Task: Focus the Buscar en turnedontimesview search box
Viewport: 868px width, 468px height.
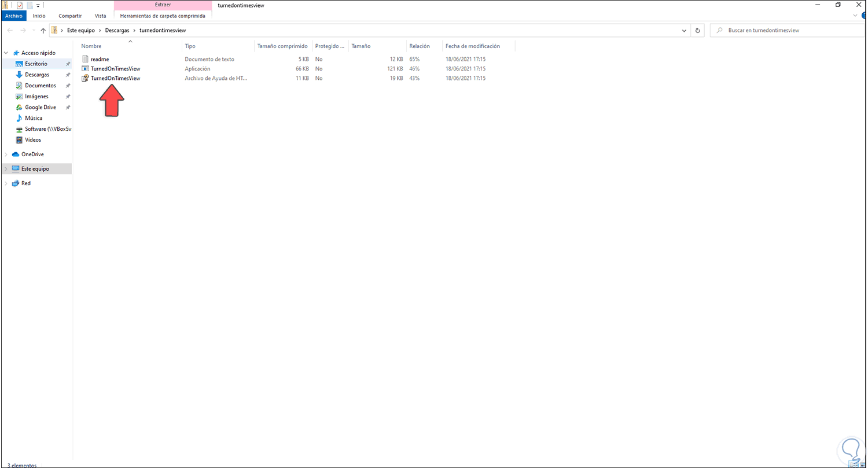Action: pyautogui.click(x=786, y=30)
